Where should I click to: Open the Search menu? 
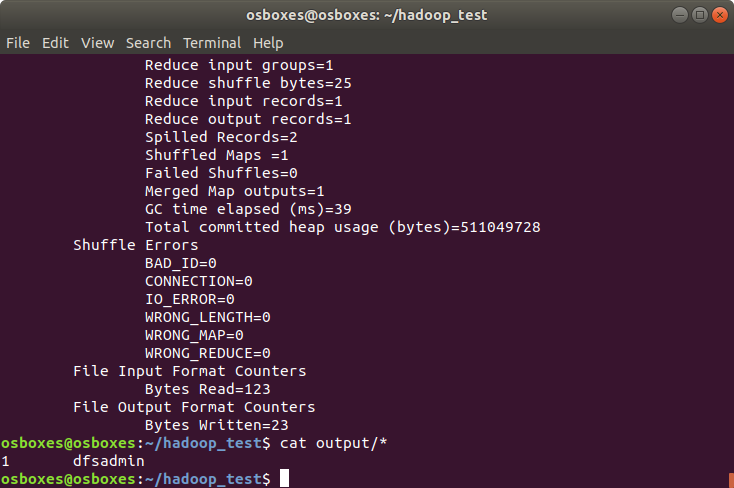148,43
